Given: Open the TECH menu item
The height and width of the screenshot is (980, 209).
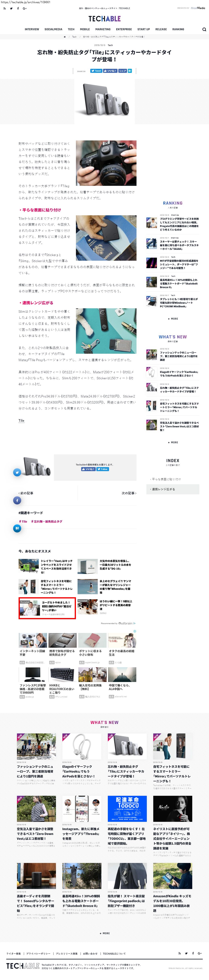Looking at the screenshot, I should [x=71, y=29].
